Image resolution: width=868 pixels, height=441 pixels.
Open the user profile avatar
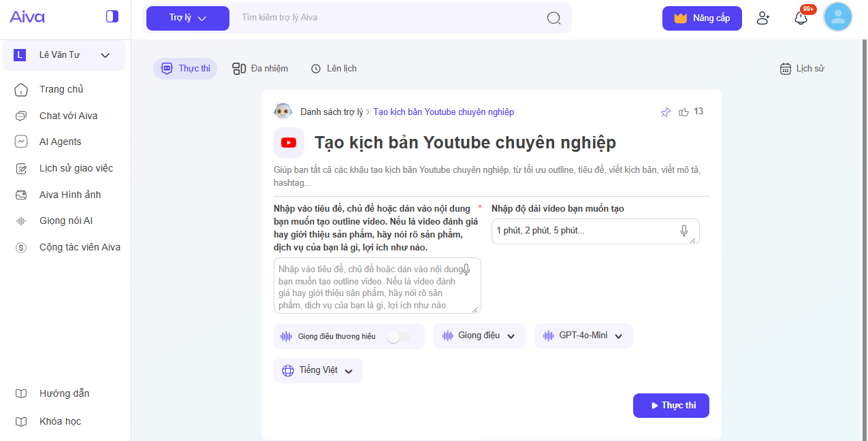(837, 18)
